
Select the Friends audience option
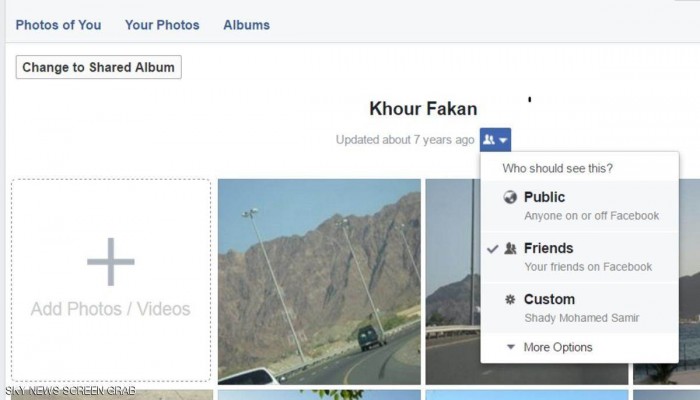(x=579, y=257)
